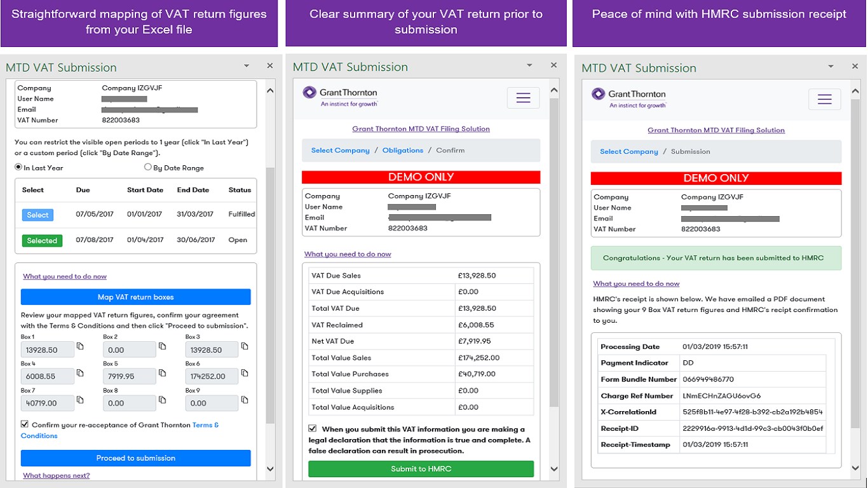Close the left MTD VAT Submission pane
This screenshot has height=488, width=868.
(269, 65)
